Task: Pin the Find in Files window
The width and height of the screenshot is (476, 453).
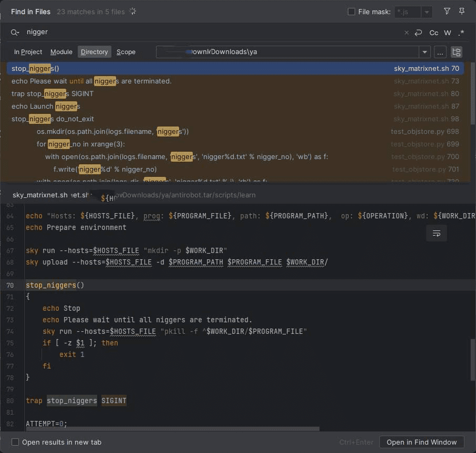Action: 462,11
